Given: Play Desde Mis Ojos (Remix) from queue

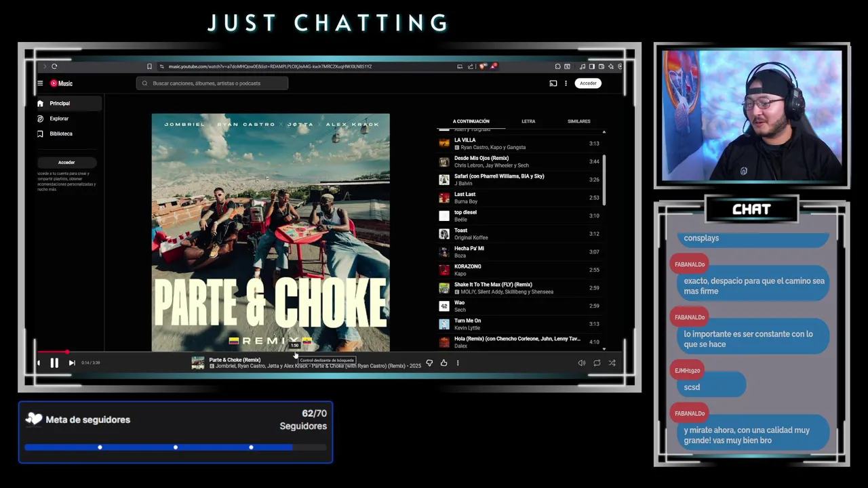Looking at the screenshot, I should 519,161.
